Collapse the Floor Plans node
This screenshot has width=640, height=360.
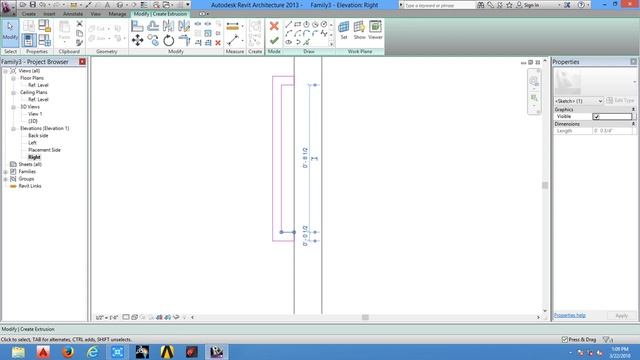pos(13,78)
